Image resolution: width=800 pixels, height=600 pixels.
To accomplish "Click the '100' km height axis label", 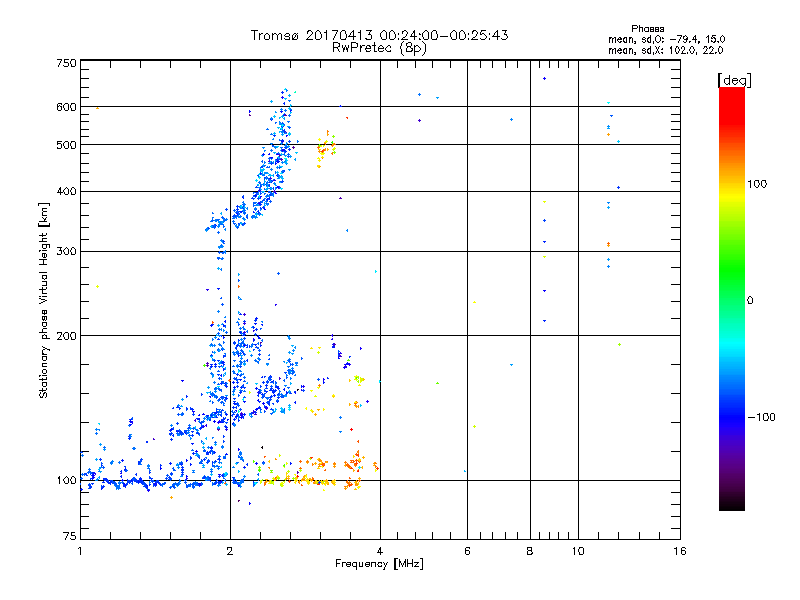I will click(x=66, y=480).
